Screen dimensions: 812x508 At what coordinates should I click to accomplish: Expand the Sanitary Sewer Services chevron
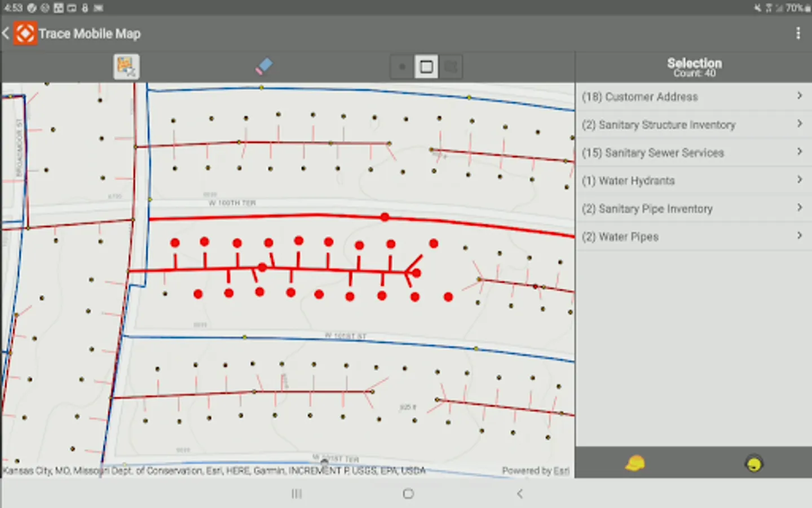(800, 152)
